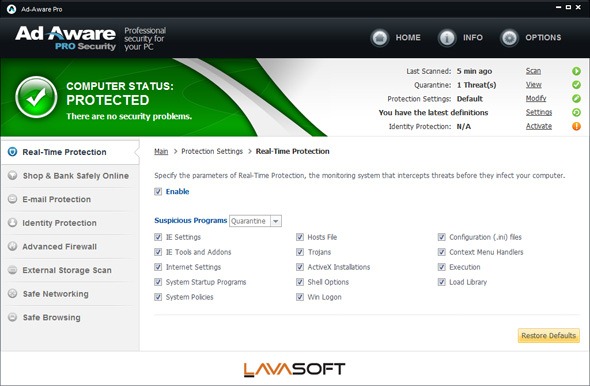Image resolution: width=590 pixels, height=386 pixels.
Task: Click the "1 Threat(s)" quarantine value
Action: 476,85
